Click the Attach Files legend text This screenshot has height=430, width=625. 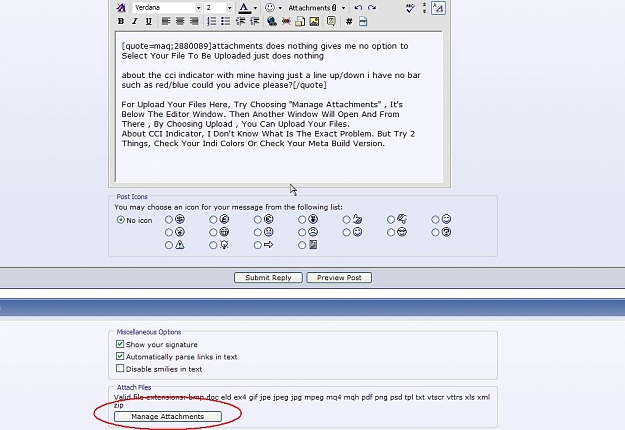tap(134, 387)
